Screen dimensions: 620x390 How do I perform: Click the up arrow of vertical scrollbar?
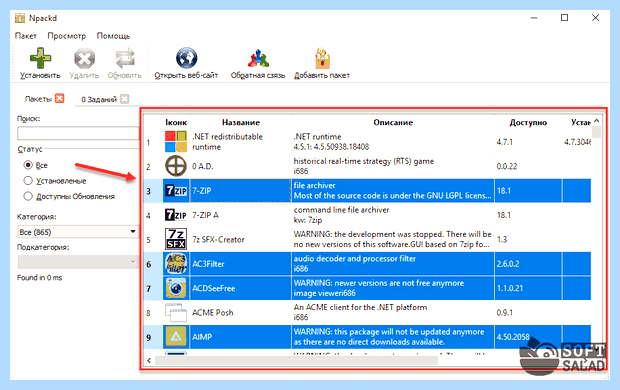click(597, 121)
